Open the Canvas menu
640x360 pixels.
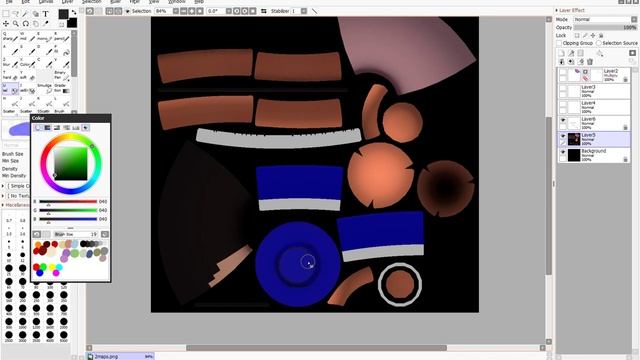pos(46,2)
